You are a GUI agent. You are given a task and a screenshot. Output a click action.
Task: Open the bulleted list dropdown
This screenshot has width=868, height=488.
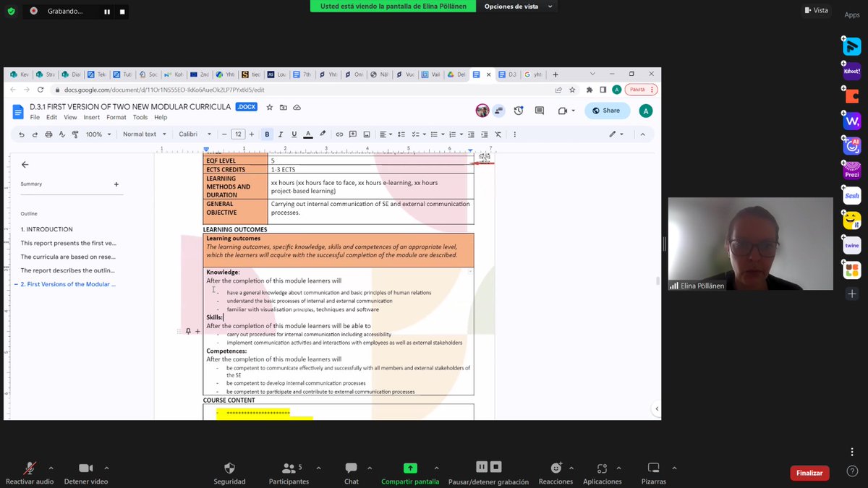[x=436, y=134]
